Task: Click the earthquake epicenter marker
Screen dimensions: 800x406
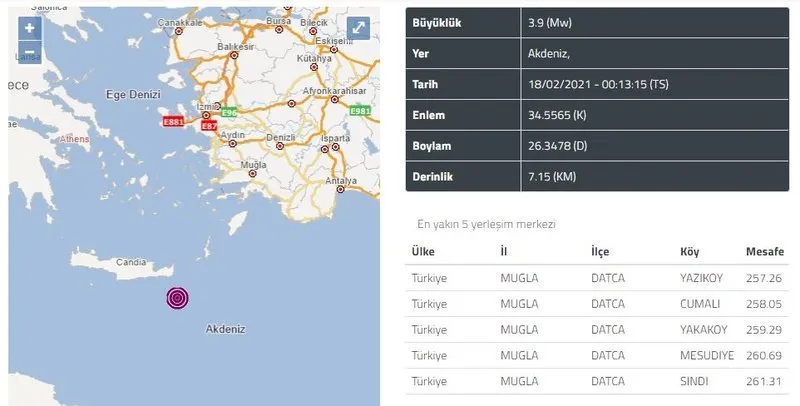Action: [178, 298]
